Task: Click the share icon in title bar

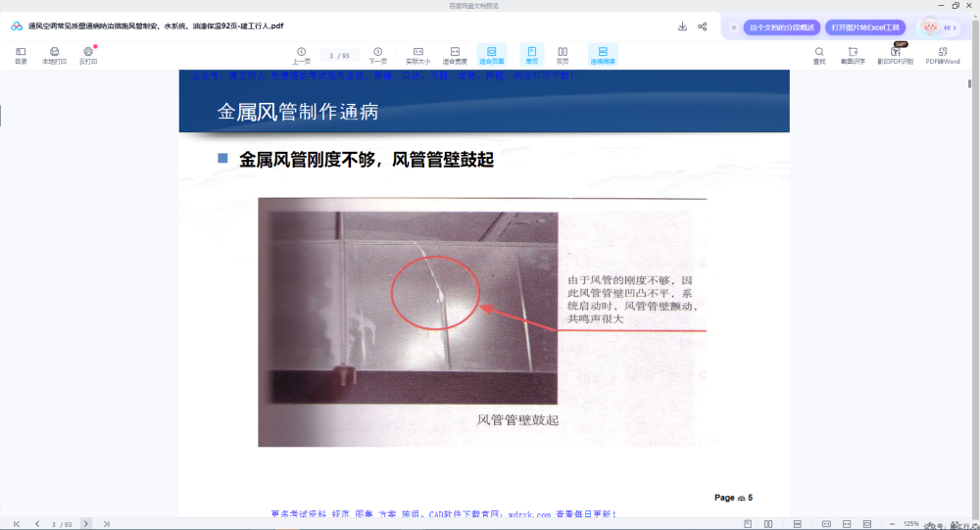Action: coord(703,26)
